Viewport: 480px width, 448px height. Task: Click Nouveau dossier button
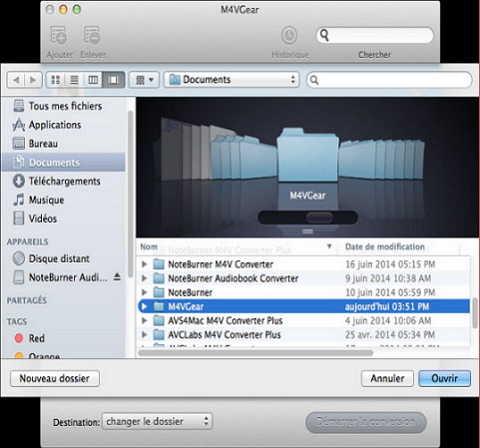55,378
